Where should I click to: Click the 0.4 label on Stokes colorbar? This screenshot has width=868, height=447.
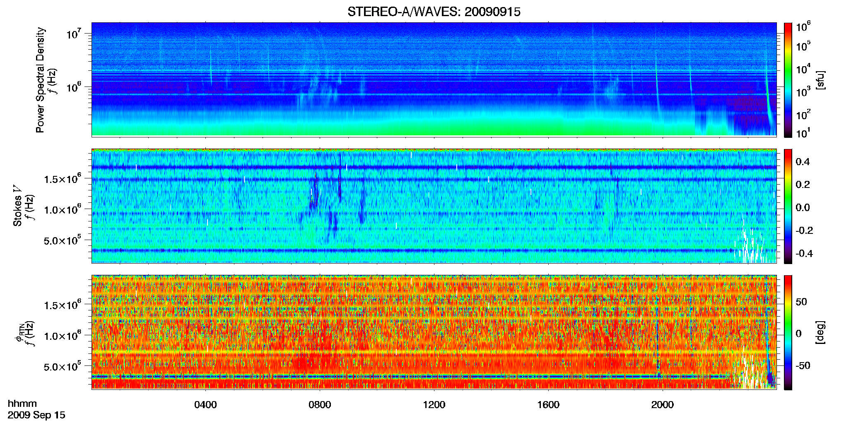803,162
